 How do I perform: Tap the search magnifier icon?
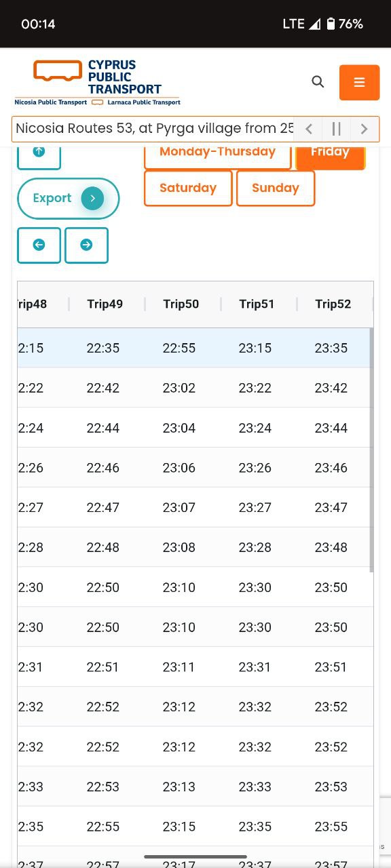(x=318, y=82)
